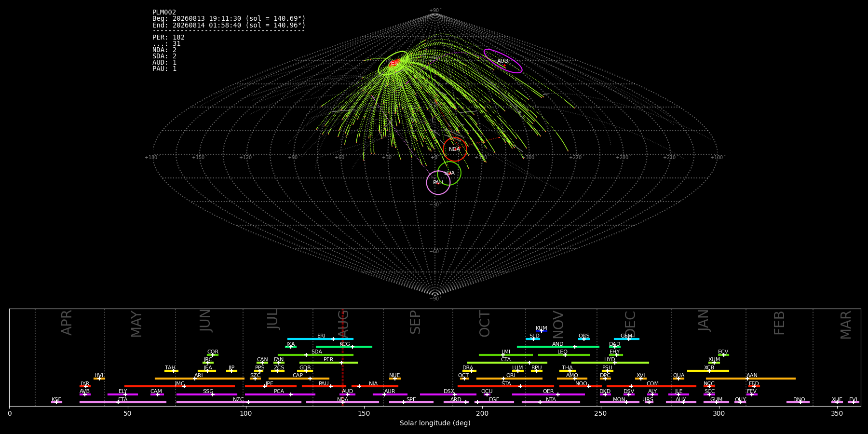Click the ERI cyan activity bar

[320, 339]
